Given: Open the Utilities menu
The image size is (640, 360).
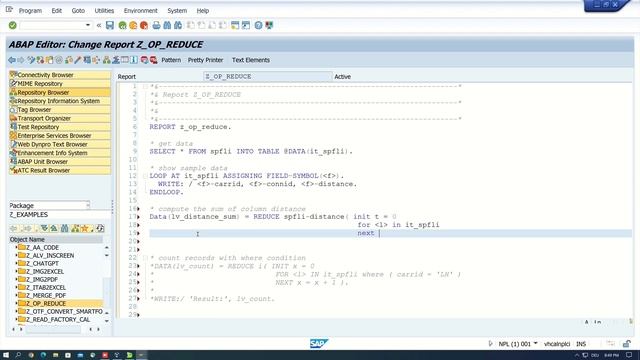Looking at the screenshot, I should [x=104, y=11].
